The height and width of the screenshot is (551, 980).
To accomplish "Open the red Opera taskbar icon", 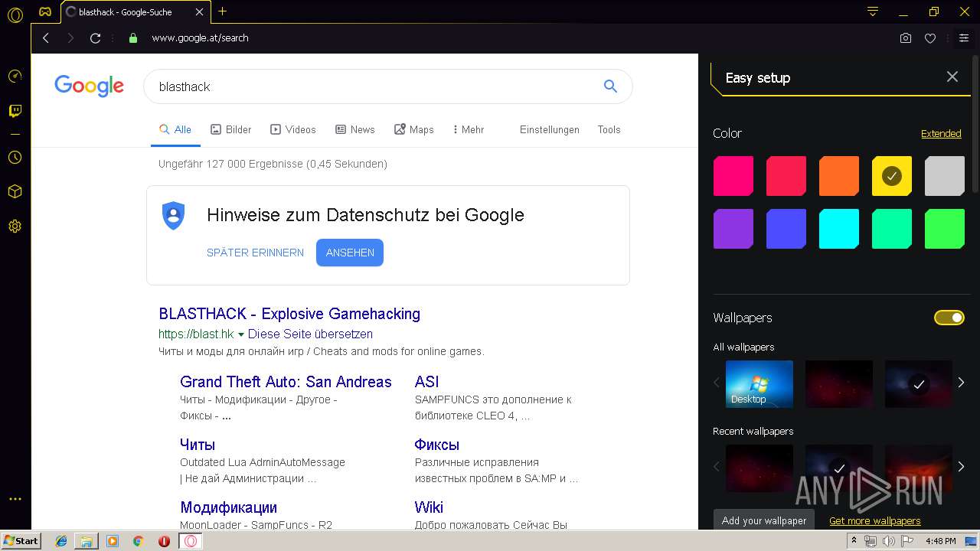I will (x=164, y=541).
